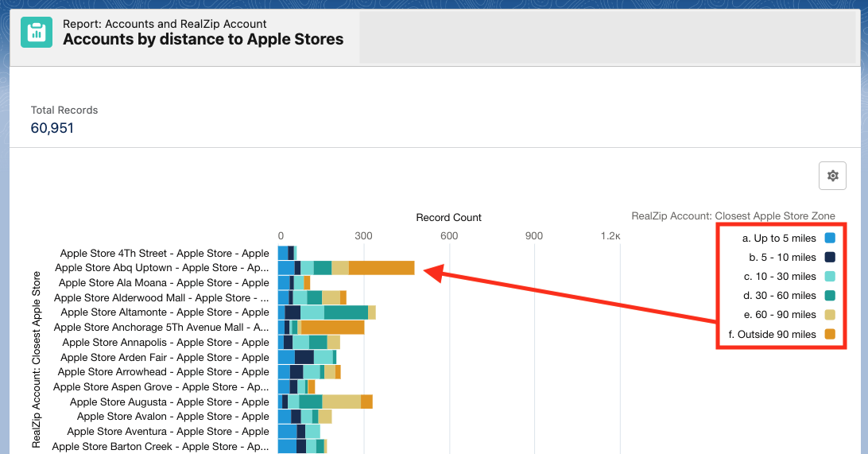Select legend label 'b. 5 - 10 miles'

click(782, 257)
